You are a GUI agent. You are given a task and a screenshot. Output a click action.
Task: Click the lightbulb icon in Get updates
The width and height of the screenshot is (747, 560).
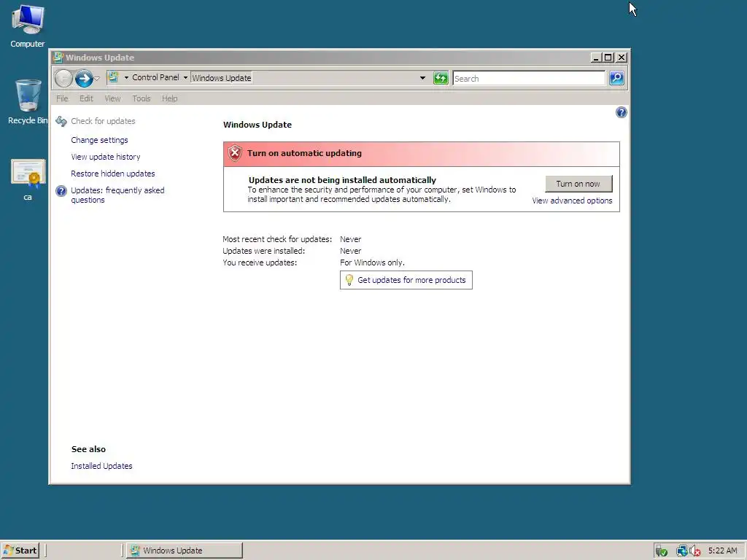(x=349, y=280)
